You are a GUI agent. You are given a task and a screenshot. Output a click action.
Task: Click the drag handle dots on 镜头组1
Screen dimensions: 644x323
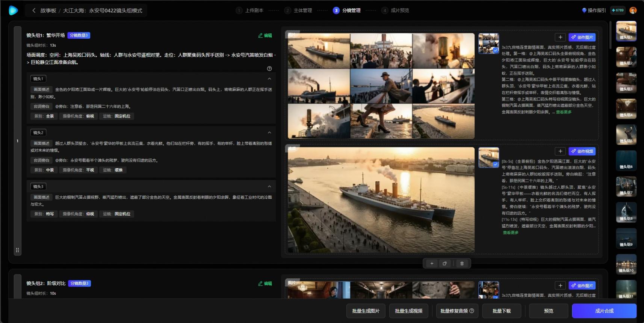click(17, 250)
